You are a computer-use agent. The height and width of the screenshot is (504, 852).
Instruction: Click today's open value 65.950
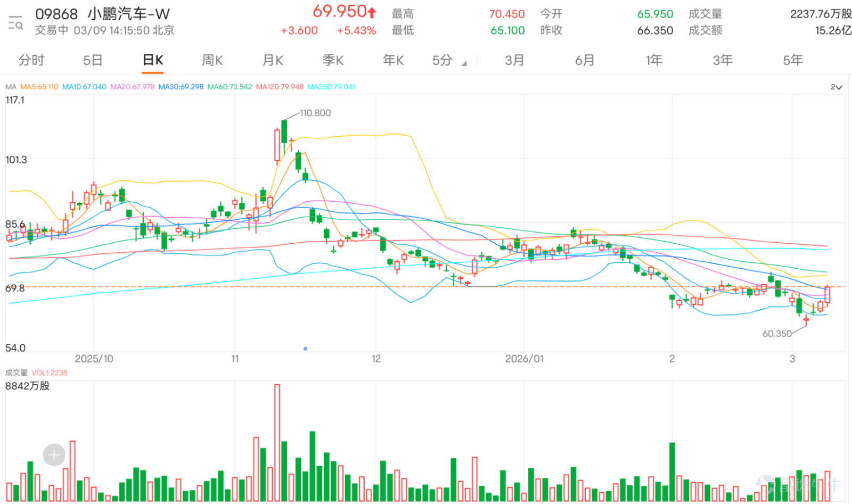pyautogui.click(x=655, y=14)
